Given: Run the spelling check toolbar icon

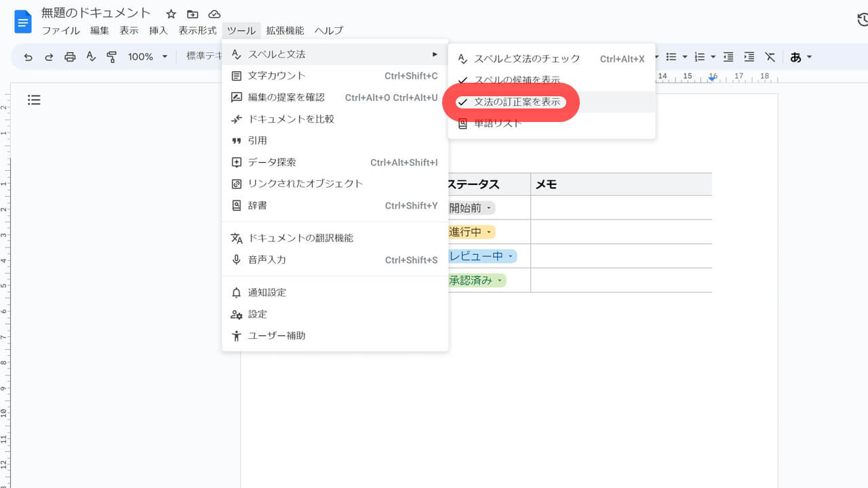Looking at the screenshot, I should click(91, 57).
